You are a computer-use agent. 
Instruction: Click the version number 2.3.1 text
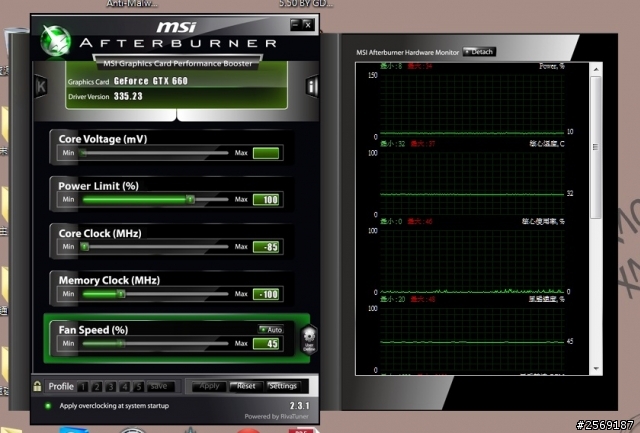coord(300,406)
